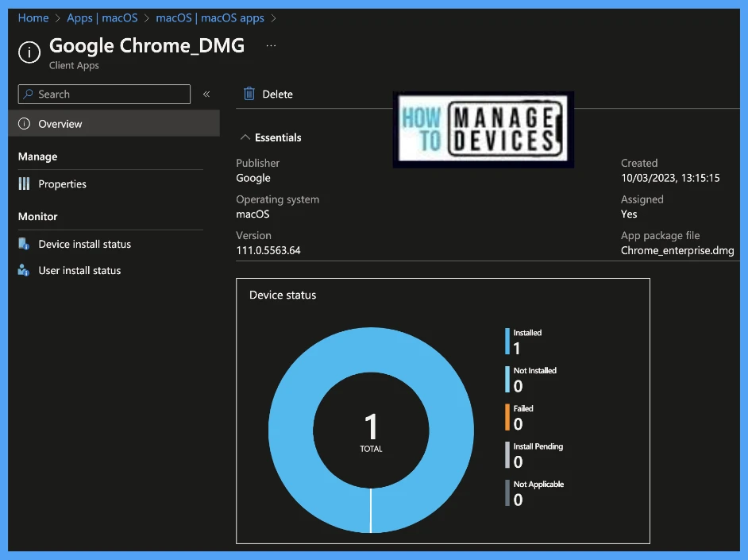Click the Created date 10/03/2023, 13:15:15

(670, 178)
